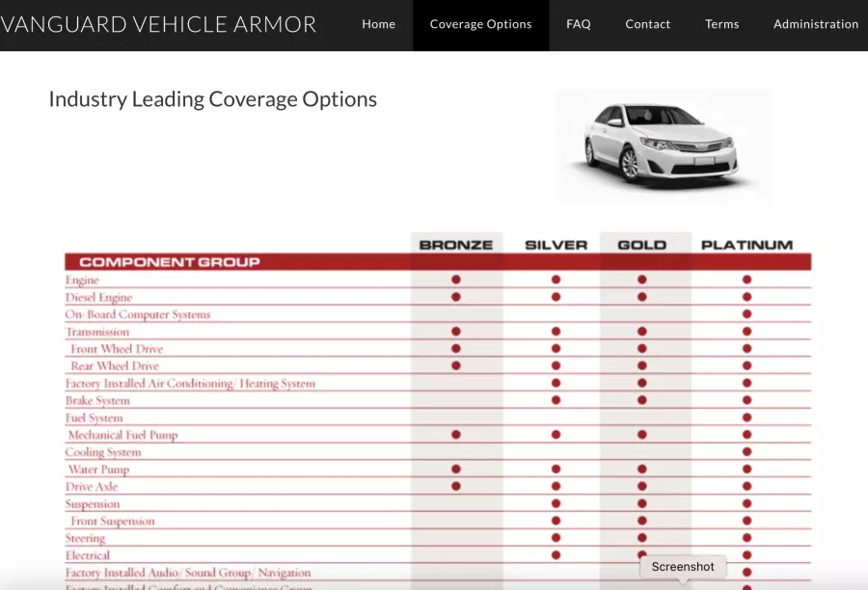Click the Cooling System row label
This screenshot has height=590, width=868.
coord(103,452)
